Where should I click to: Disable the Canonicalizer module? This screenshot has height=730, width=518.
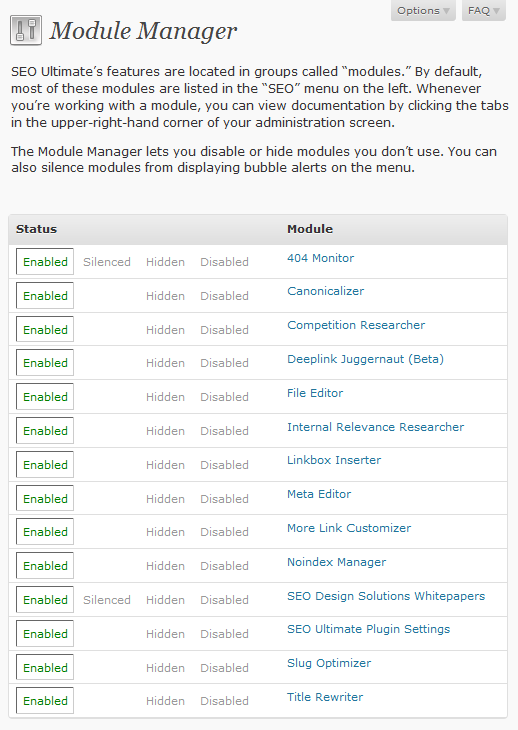click(224, 296)
